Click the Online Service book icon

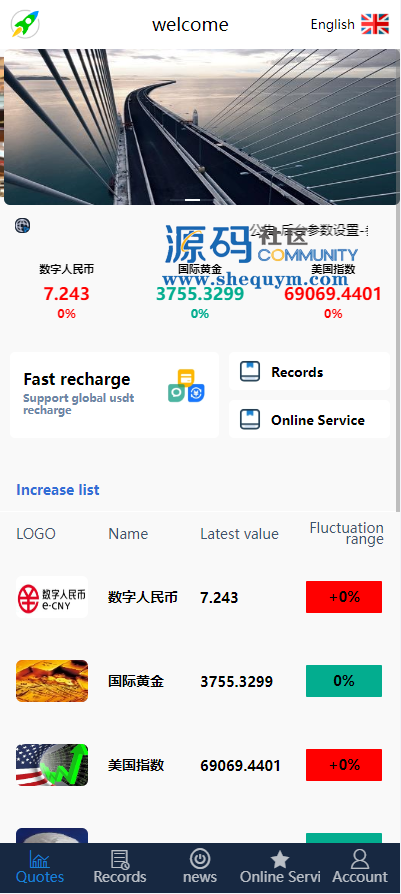(x=250, y=420)
